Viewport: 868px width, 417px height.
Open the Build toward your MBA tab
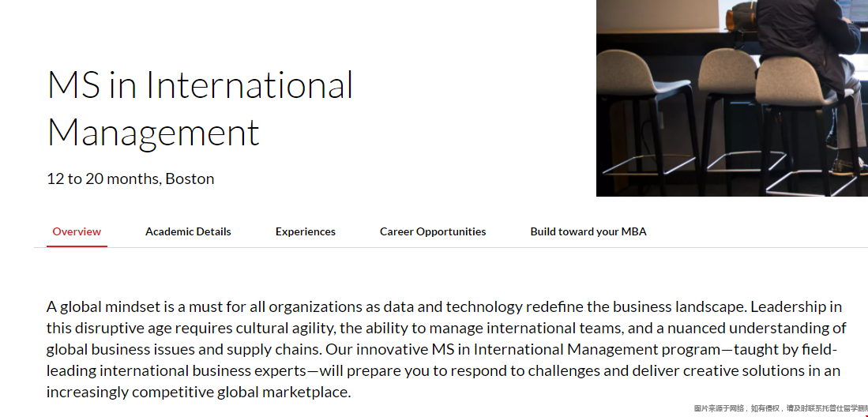(588, 231)
